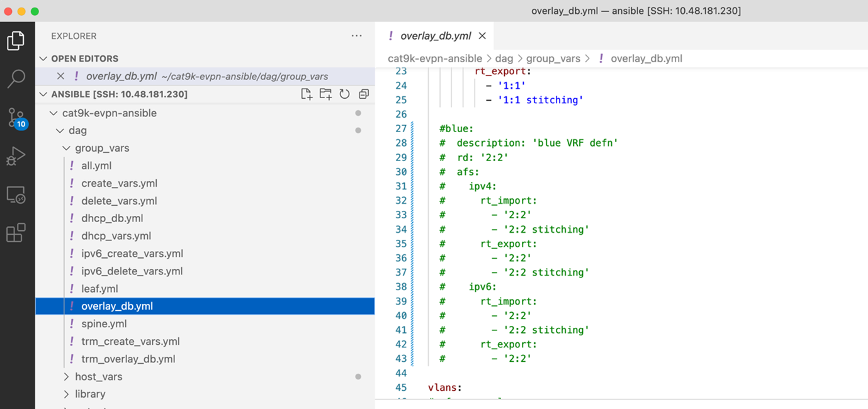
Task: Open ipv6_create_vars.yml file
Action: click(132, 254)
